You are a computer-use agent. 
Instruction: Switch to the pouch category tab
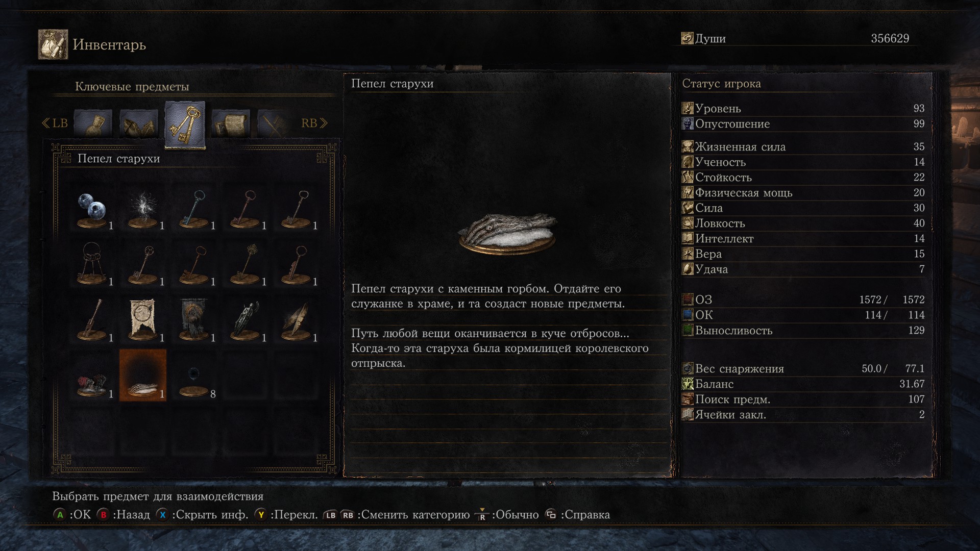coord(93,123)
